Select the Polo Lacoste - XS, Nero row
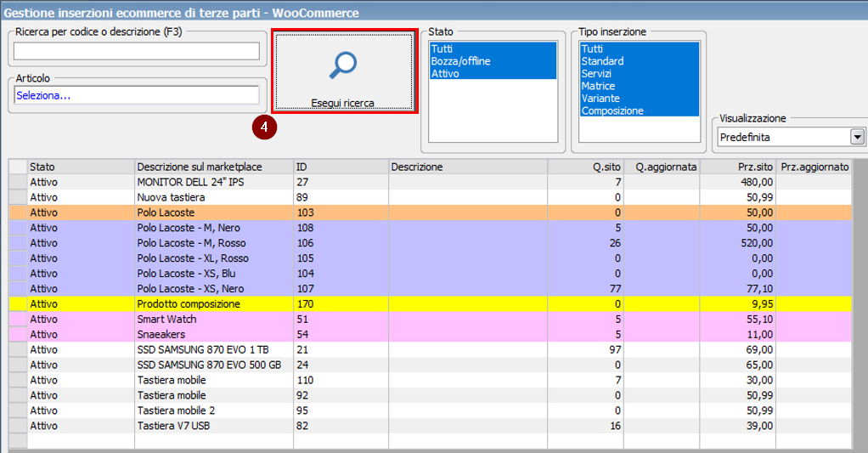This screenshot has height=453, width=868. (430, 288)
